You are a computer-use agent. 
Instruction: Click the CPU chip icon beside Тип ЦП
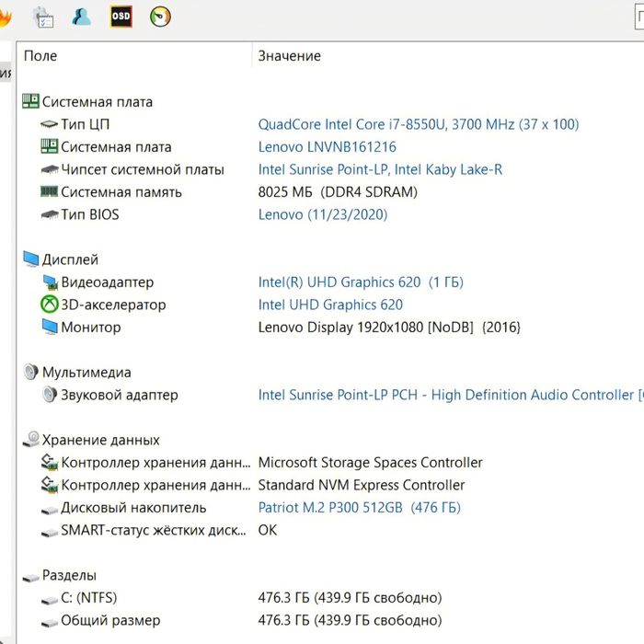point(50,123)
